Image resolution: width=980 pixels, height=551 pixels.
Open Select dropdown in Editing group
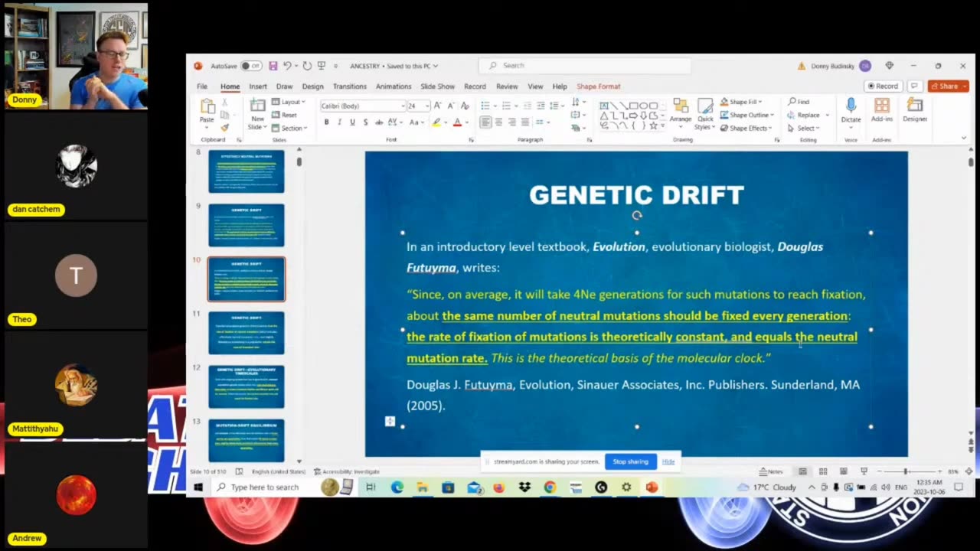click(804, 128)
